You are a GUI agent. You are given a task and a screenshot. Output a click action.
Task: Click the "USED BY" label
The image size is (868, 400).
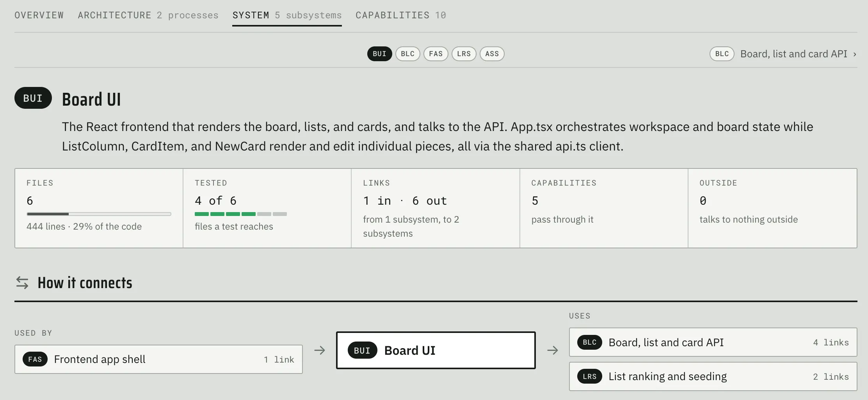click(33, 333)
